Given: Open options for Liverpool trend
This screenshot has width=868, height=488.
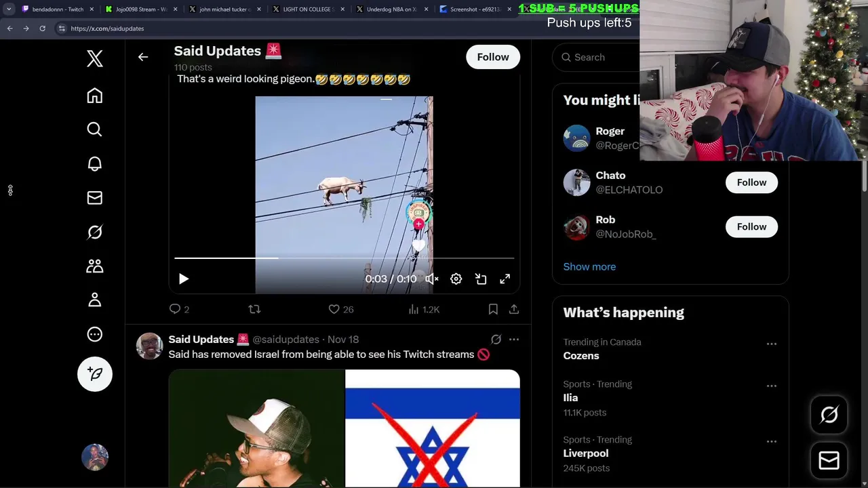Looking at the screenshot, I should pos(772,442).
